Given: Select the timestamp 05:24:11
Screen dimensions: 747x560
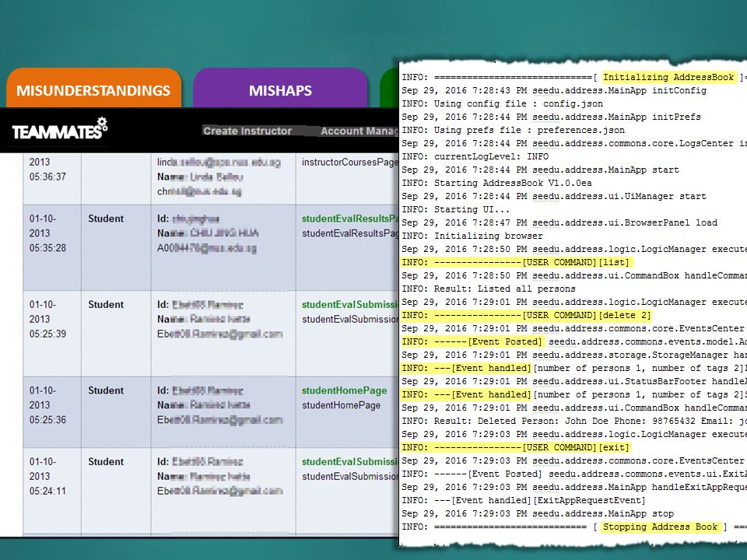Looking at the screenshot, I should [47, 491].
